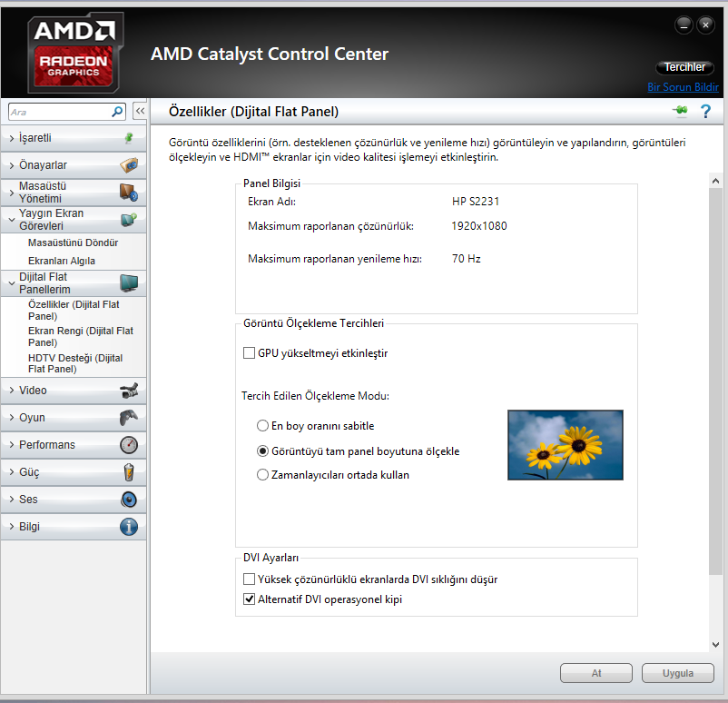Screen dimensions: 728x703
Task: Click the scrollbar down arrow
Action: coord(715,645)
